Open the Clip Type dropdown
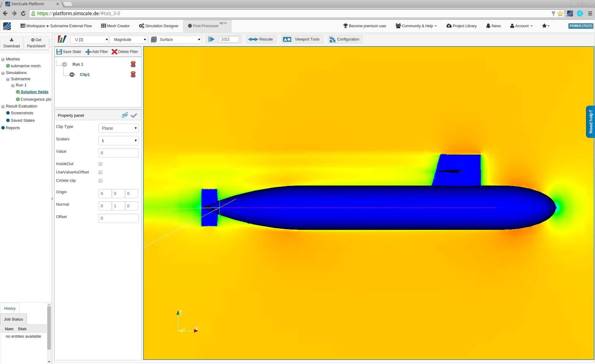Image resolution: width=595 pixels, height=364 pixels. [x=118, y=128]
